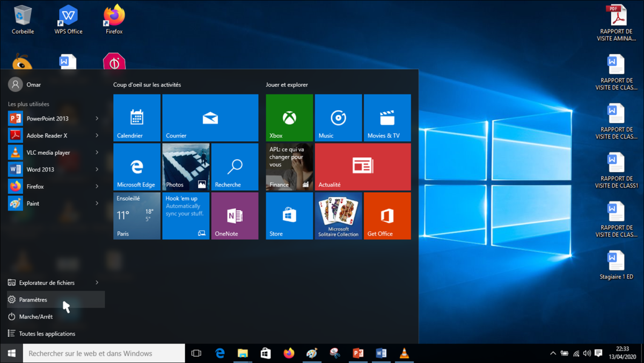Open the Action Center notifications
Screen dimensions: 644x363
pos(598,353)
